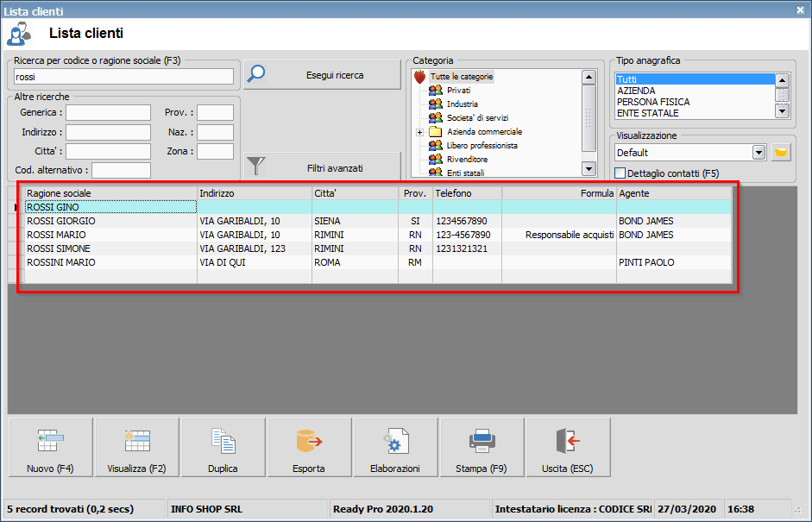Click the Duplica documents icon

(x=223, y=441)
